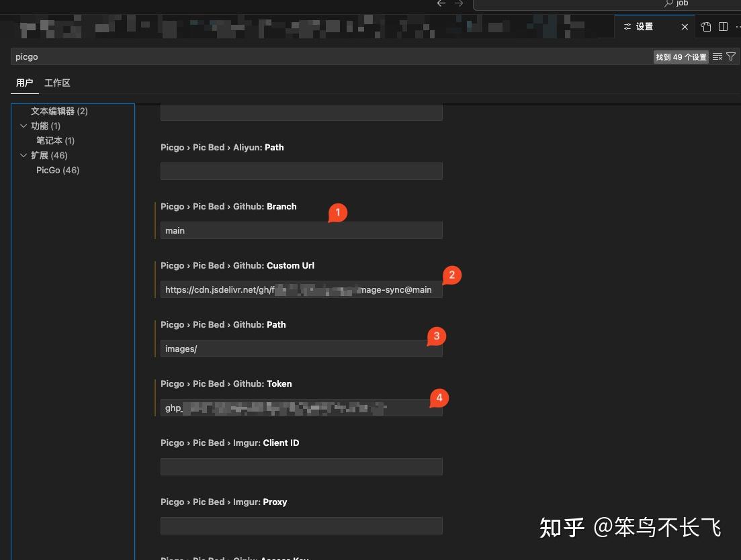Open Settings JSON via top-right icon

click(x=705, y=26)
